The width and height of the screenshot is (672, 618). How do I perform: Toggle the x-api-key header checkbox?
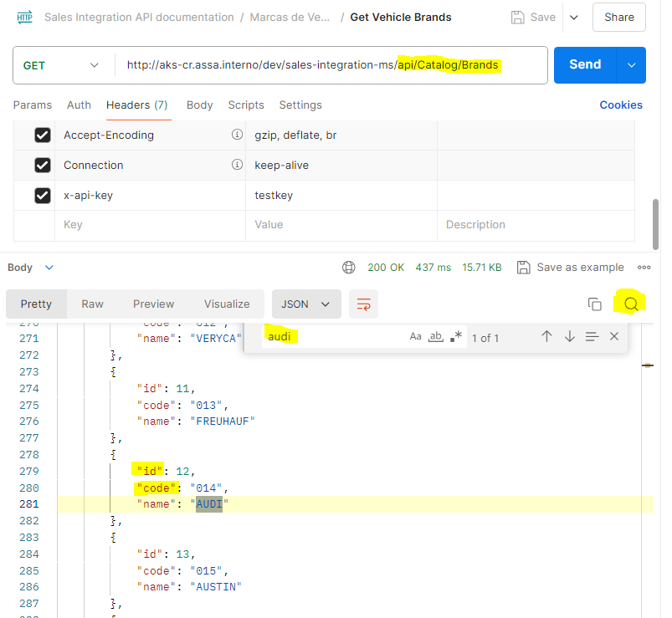click(43, 196)
